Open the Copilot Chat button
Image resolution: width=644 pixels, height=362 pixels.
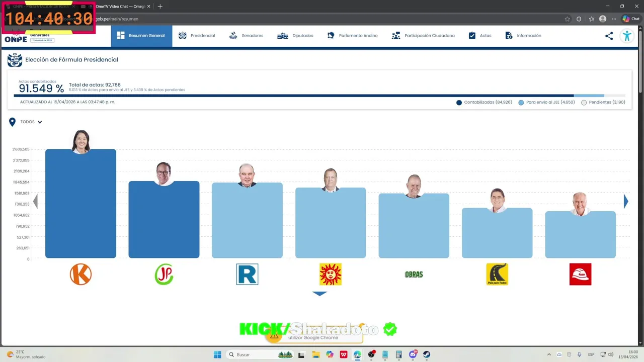click(631, 19)
